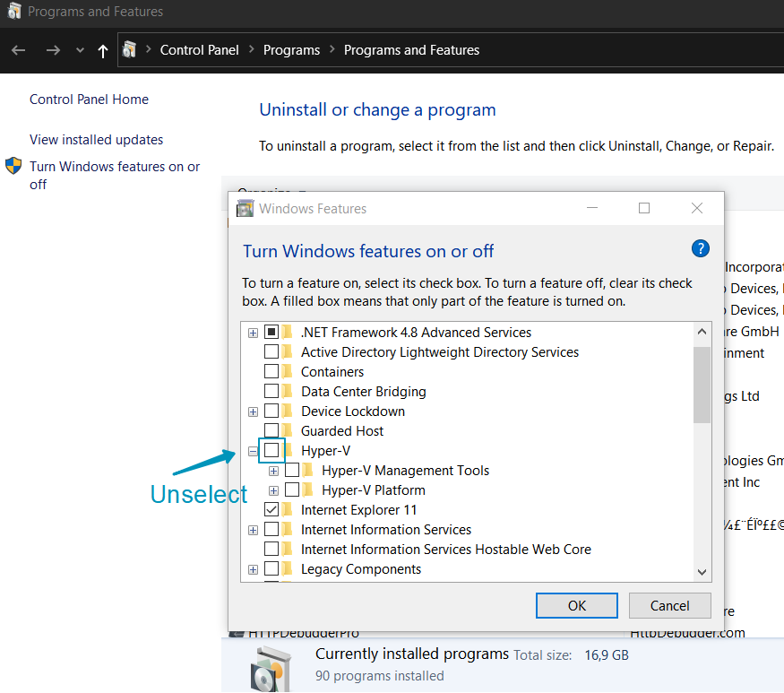
Task: Open recent locations dropdown chevron
Action: coord(80,51)
